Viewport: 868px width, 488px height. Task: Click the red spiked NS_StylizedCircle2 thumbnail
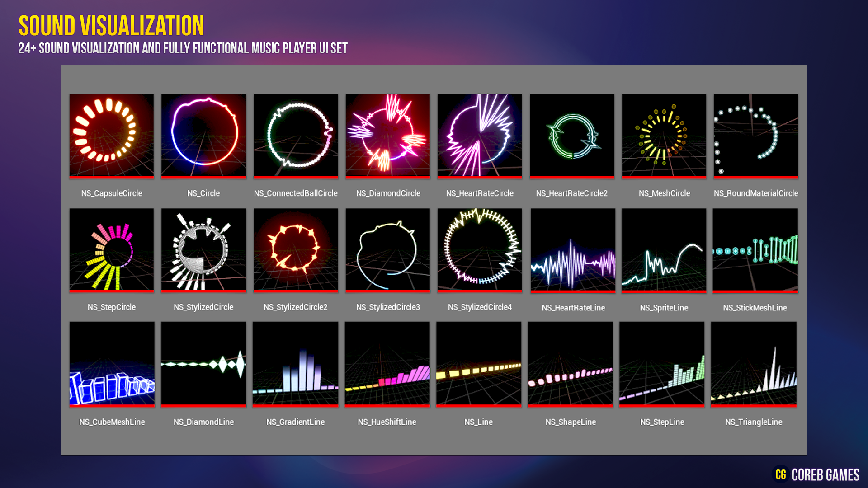tap(296, 249)
